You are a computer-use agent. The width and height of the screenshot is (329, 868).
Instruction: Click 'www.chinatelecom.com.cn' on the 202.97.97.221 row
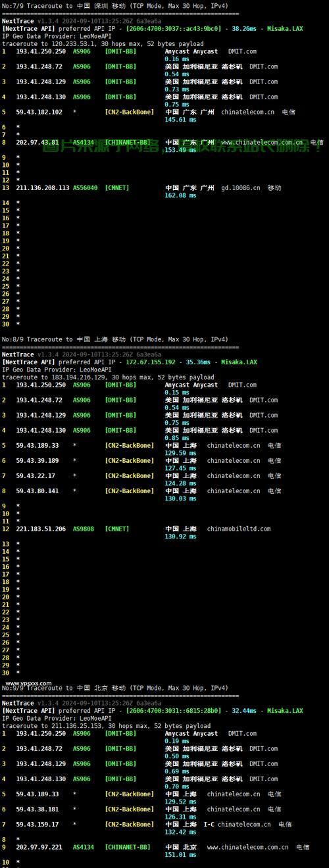[247, 847]
